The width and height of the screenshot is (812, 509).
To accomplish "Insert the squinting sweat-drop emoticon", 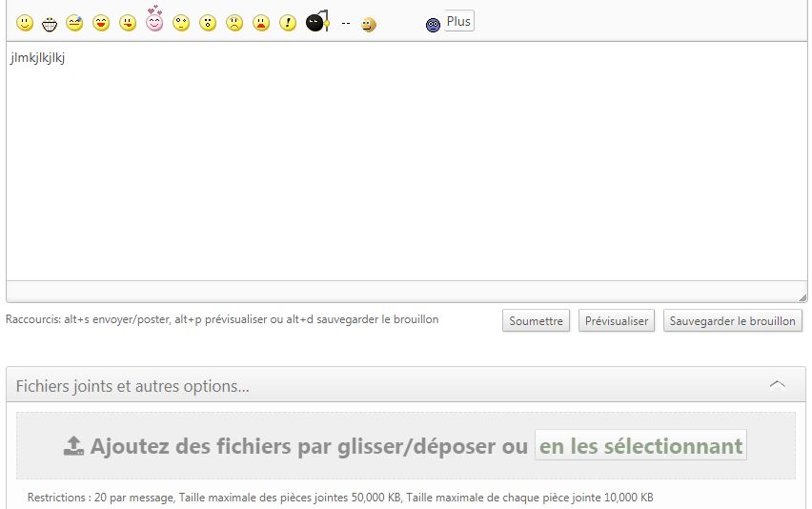I will 74,23.
